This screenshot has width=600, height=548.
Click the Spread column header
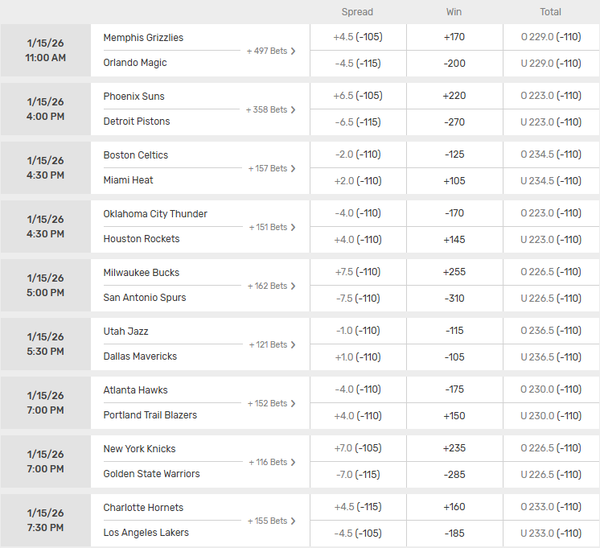(357, 12)
